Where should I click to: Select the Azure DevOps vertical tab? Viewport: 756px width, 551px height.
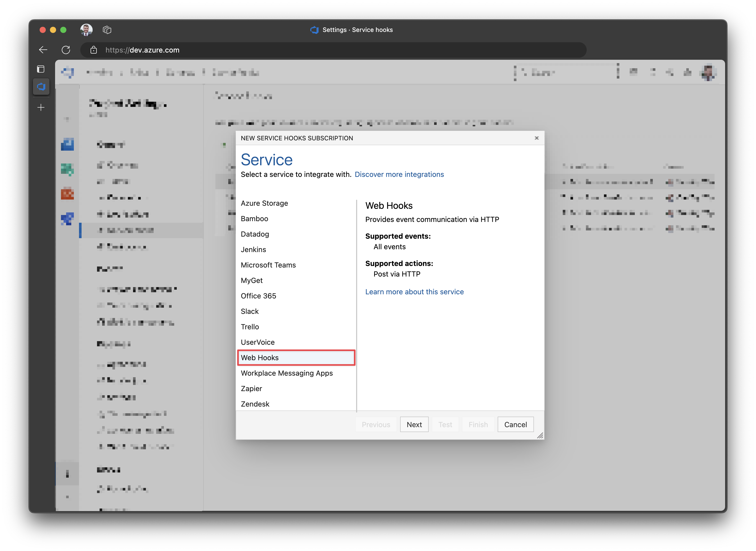(41, 87)
